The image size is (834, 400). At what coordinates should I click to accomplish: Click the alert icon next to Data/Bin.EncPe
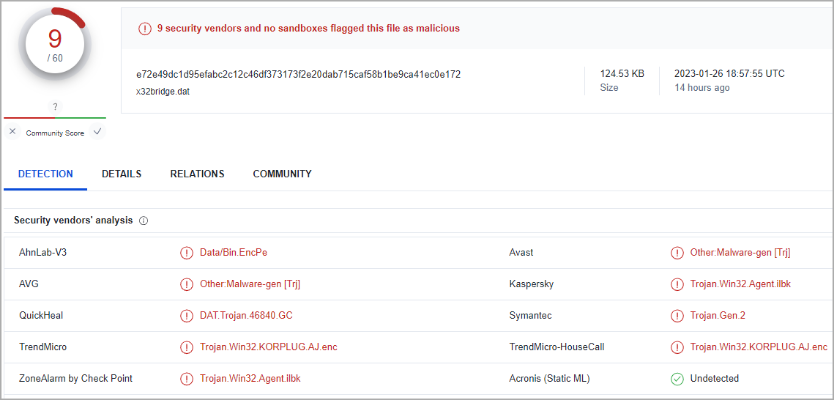pyautogui.click(x=186, y=253)
